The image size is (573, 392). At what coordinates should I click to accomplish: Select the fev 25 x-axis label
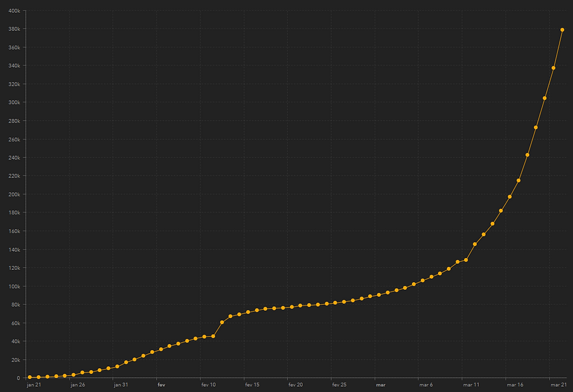pyautogui.click(x=339, y=385)
